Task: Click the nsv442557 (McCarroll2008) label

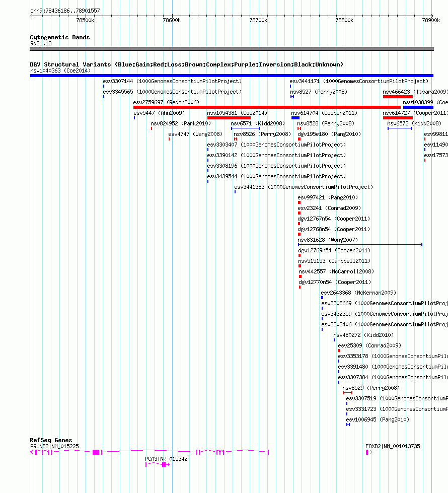Action: [336, 271]
